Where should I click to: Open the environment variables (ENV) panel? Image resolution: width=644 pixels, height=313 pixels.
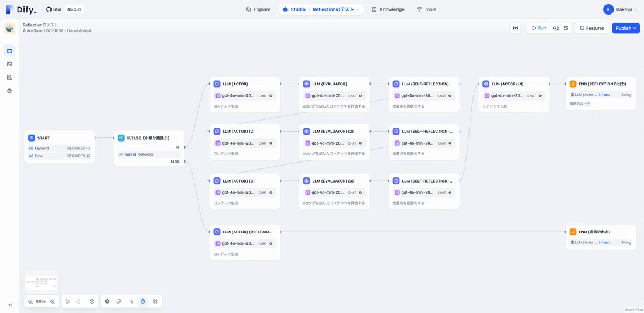click(x=515, y=28)
